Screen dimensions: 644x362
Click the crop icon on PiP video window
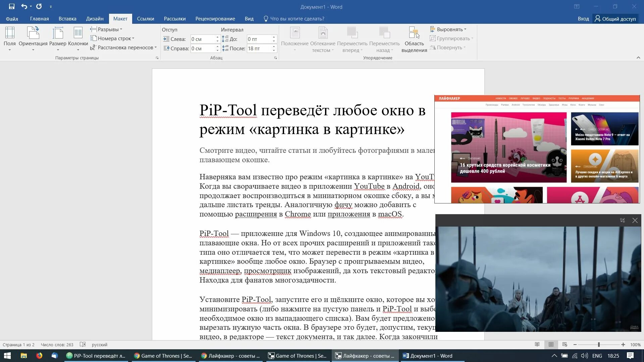[x=622, y=220]
